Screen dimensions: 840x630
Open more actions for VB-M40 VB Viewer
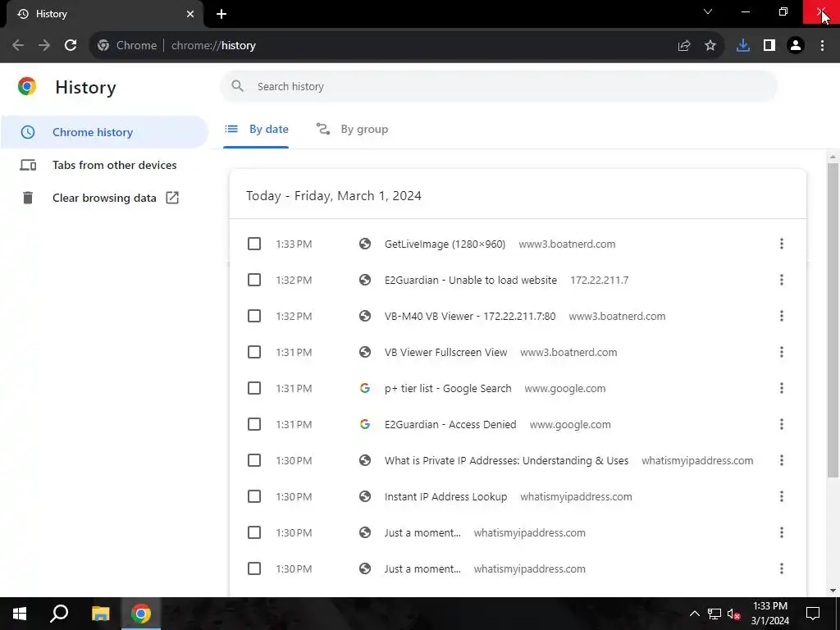(x=782, y=316)
